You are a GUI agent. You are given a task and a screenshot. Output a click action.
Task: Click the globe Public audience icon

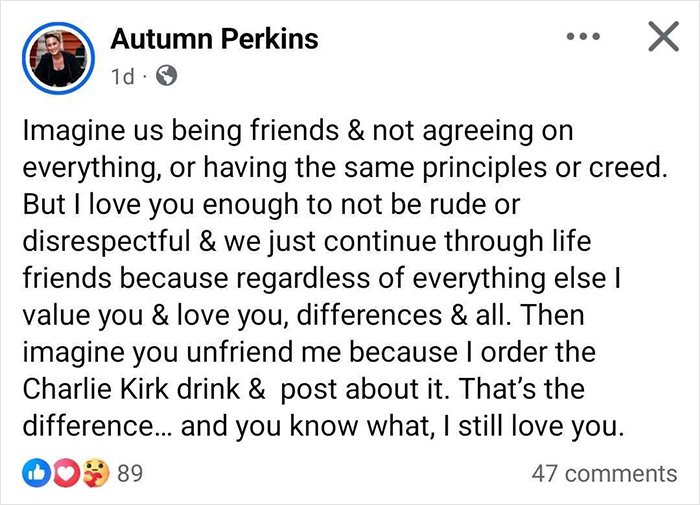point(168,76)
